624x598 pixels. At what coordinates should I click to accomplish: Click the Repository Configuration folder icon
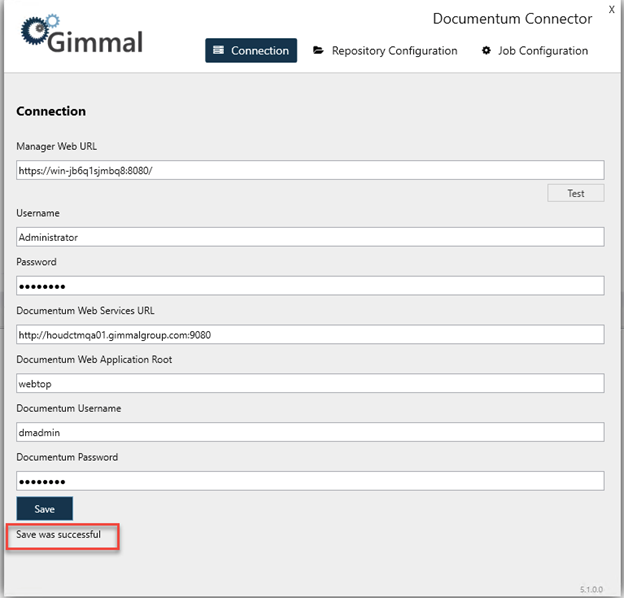319,51
